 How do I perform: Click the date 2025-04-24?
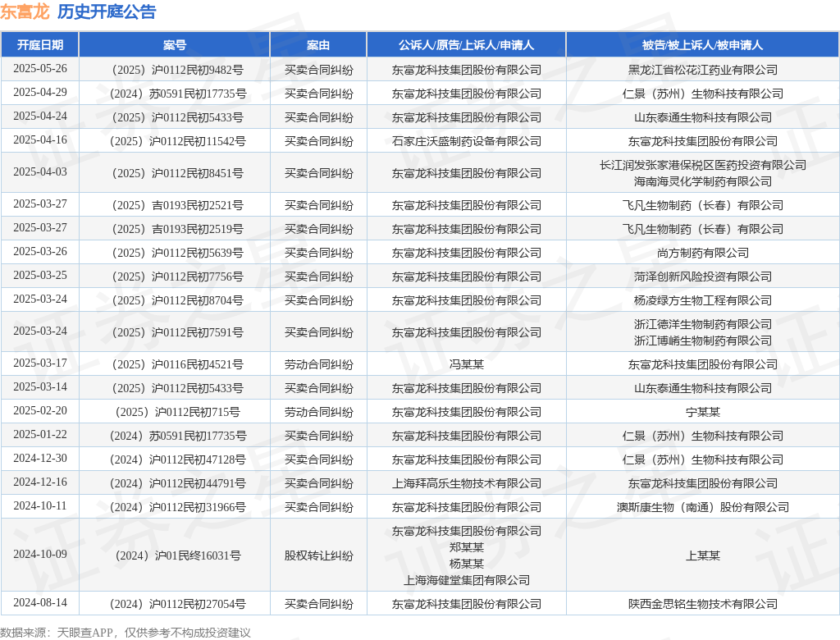[40, 117]
